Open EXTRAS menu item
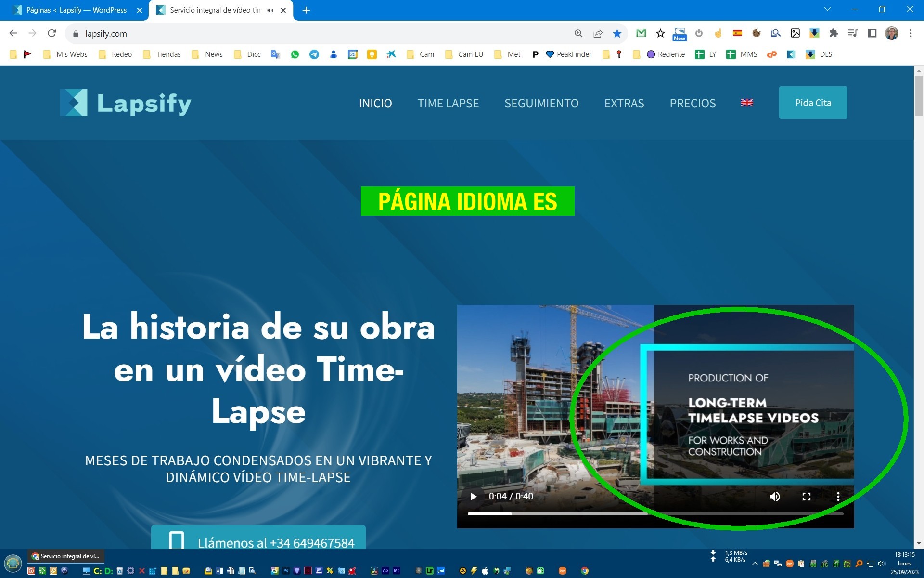The height and width of the screenshot is (578, 924). click(x=624, y=103)
